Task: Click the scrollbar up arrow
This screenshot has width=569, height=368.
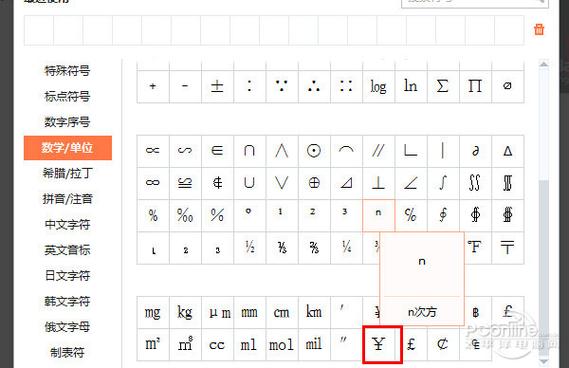Action: click(x=544, y=64)
